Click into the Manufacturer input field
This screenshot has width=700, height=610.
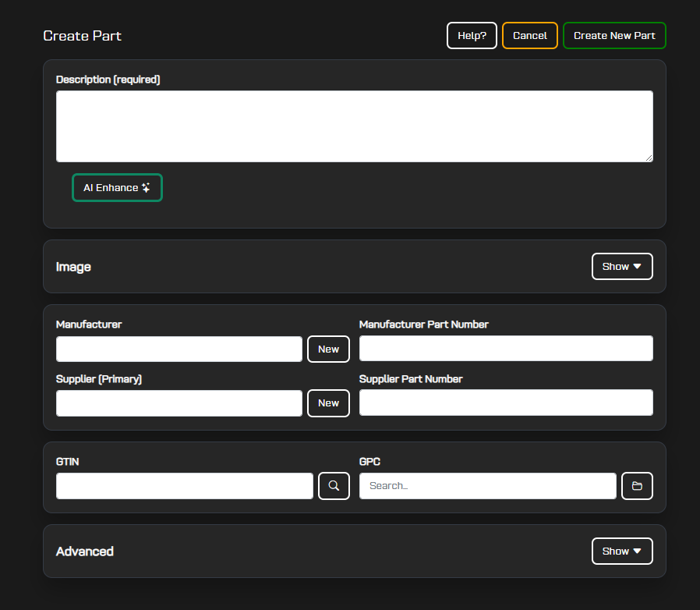click(x=179, y=349)
